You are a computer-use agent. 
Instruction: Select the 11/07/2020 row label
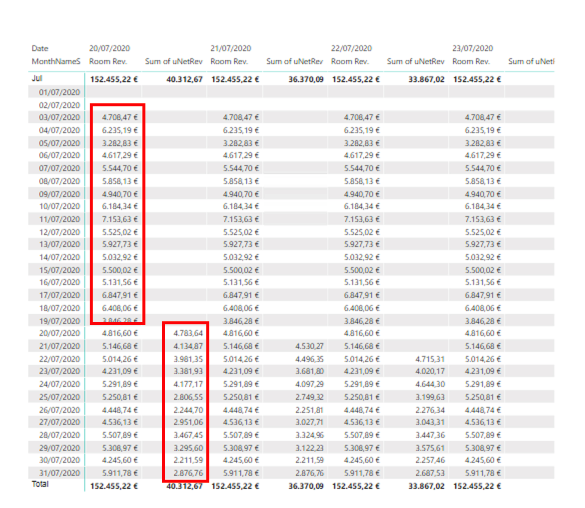point(59,219)
